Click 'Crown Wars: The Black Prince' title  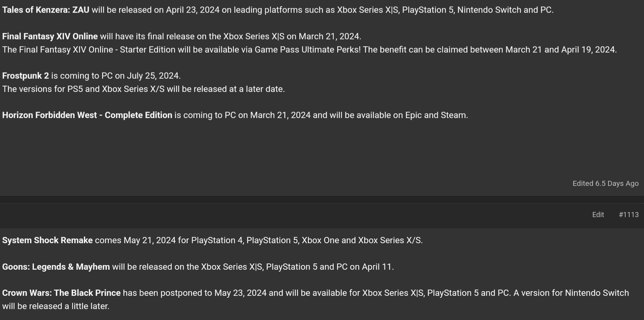61,293
